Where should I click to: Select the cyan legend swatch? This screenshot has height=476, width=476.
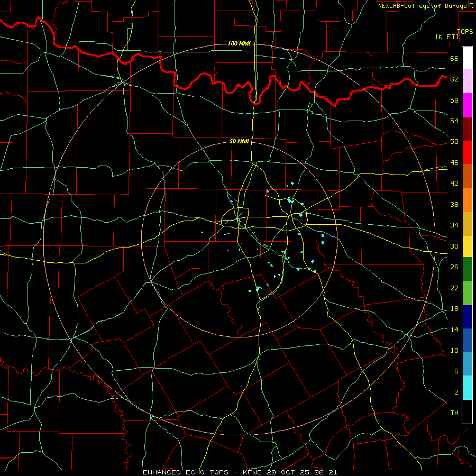click(x=467, y=388)
